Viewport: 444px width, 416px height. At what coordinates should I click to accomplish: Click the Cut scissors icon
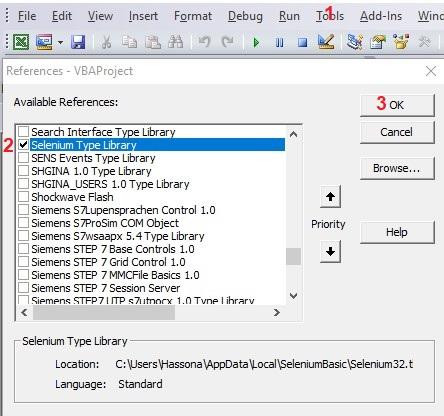[x=106, y=42]
